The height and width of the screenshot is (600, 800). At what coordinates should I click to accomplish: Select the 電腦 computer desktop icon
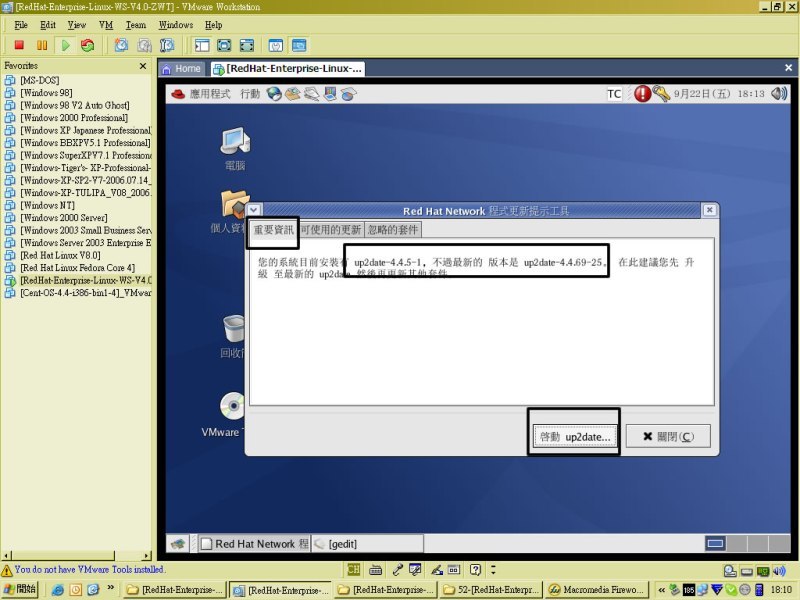(x=235, y=148)
